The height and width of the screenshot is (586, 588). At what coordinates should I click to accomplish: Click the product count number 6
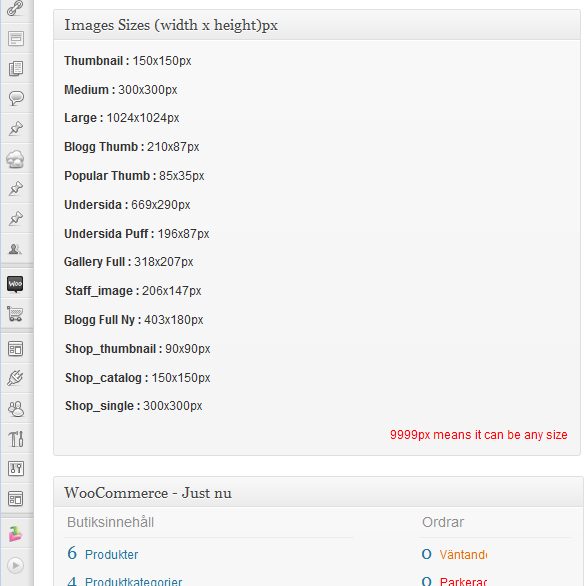point(72,553)
